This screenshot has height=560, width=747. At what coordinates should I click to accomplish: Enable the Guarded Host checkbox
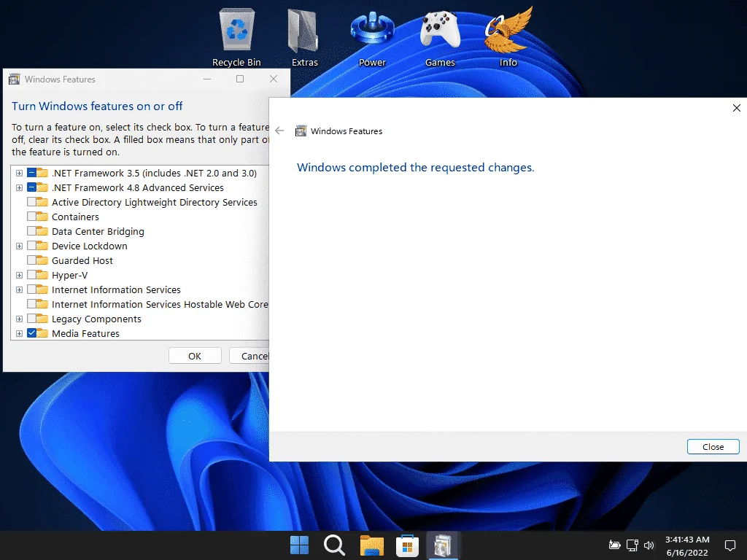tap(32, 260)
